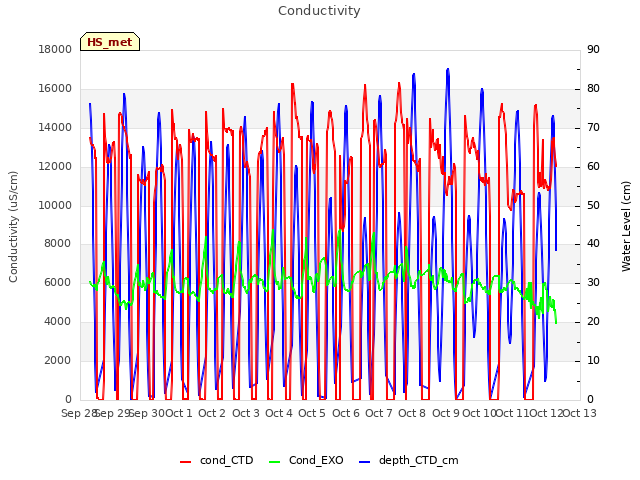Click the 40 right axis tick label
640x480 pixels.
[593, 244]
